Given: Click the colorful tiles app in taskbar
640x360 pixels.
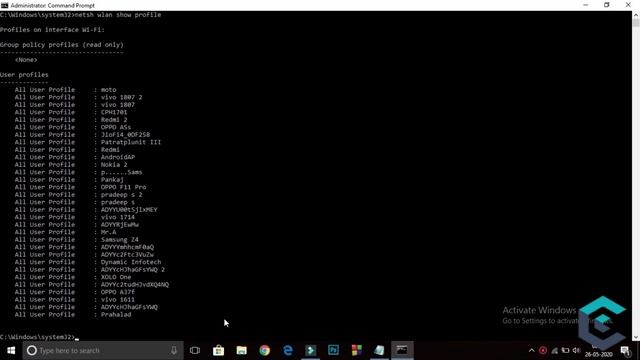Looking at the screenshot, I should 356,350.
